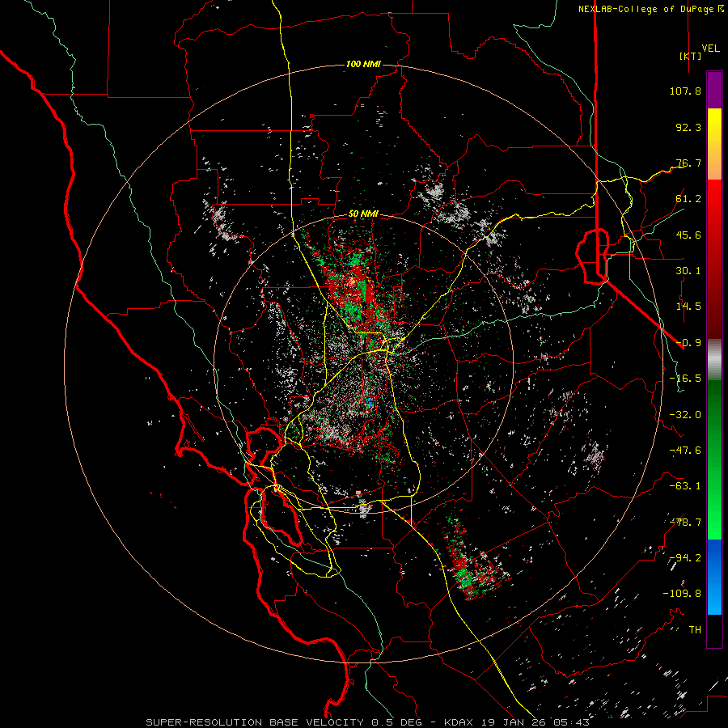Screen dimensions: 728x728
Task: Click the 92.3 velocity scale value
Action: (688, 127)
